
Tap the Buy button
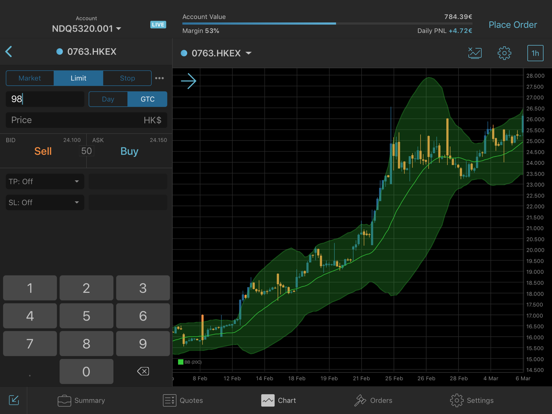[x=129, y=151]
